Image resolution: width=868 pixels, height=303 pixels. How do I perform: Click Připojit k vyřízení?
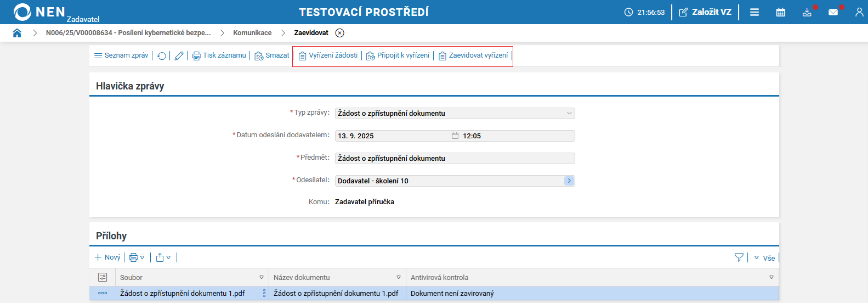[x=398, y=55]
